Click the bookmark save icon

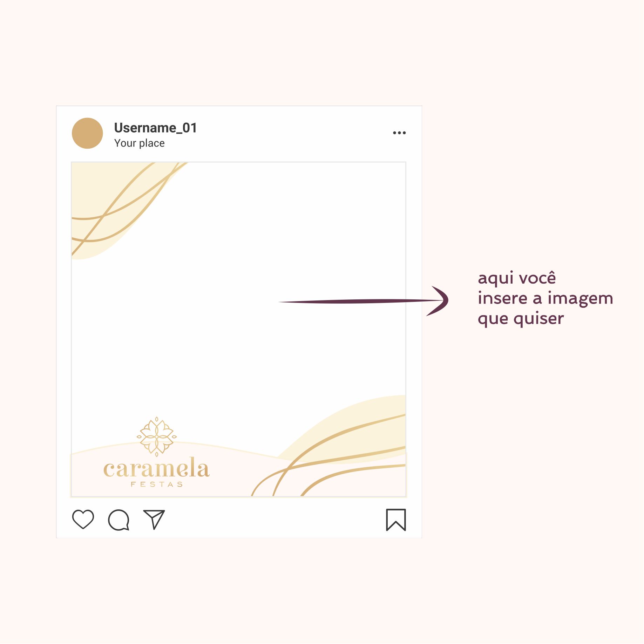click(x=396, y=520)
